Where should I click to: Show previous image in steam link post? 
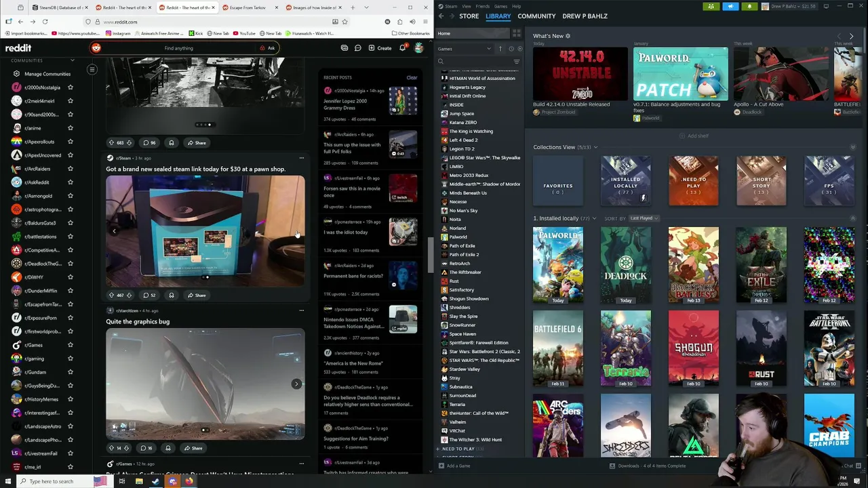pyautogui.click(x=114, y=231)
